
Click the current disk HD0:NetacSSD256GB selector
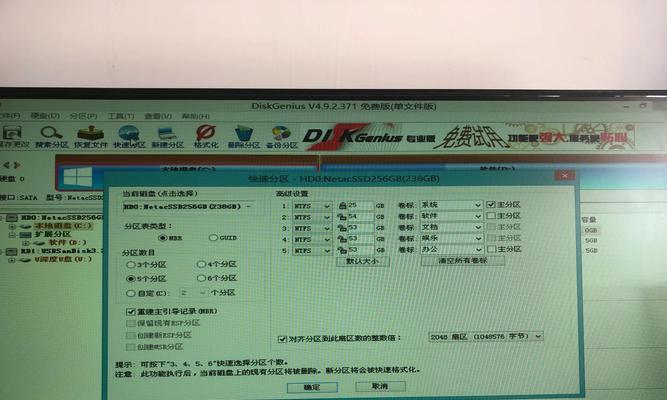click(x=189, y=207)
